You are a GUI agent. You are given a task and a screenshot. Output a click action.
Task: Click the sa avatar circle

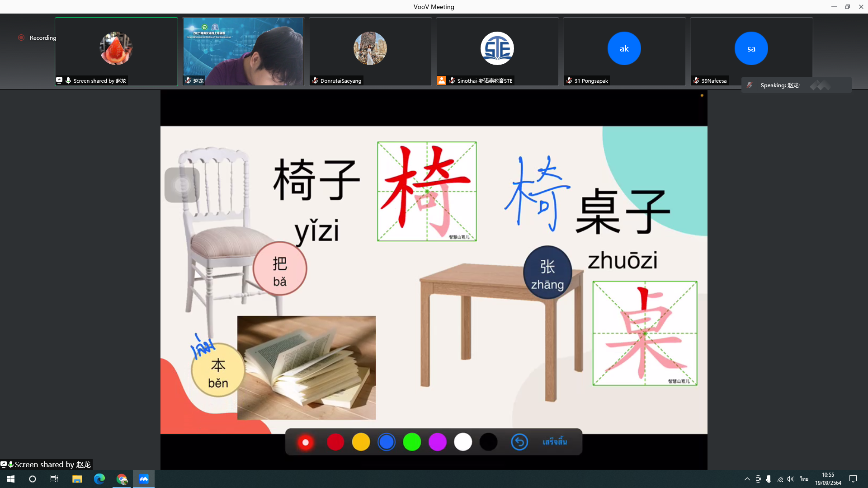[751, 48]
